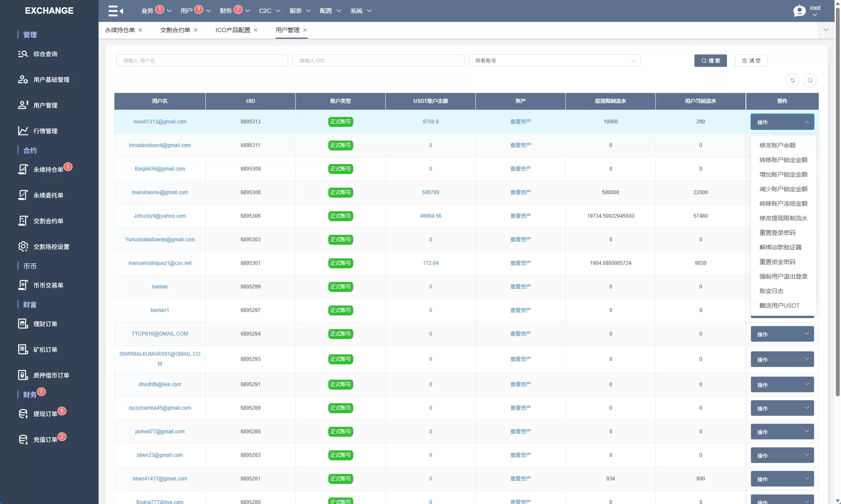The height and width of the screenshot is (504, 841).
Task: Click the round search icon above table
Action: pos(810,80)
